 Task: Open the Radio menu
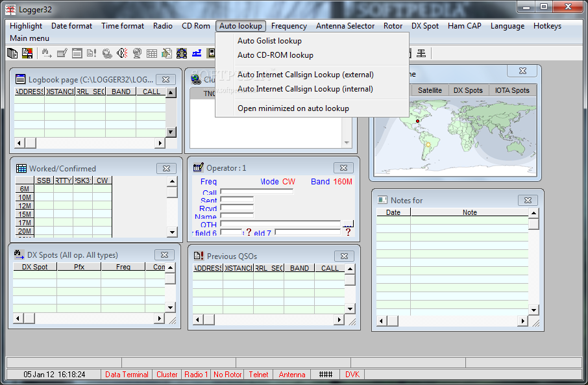[x=163, y=26]
